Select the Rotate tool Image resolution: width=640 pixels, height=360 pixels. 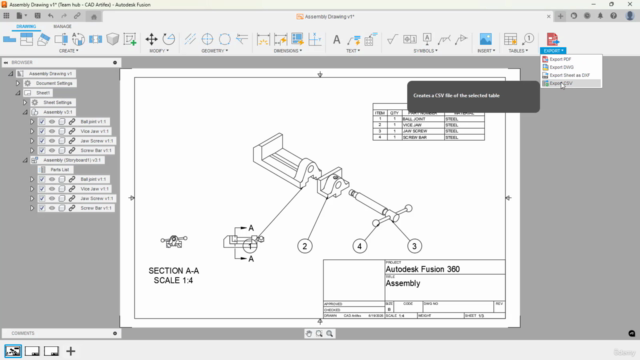[169, 39]
